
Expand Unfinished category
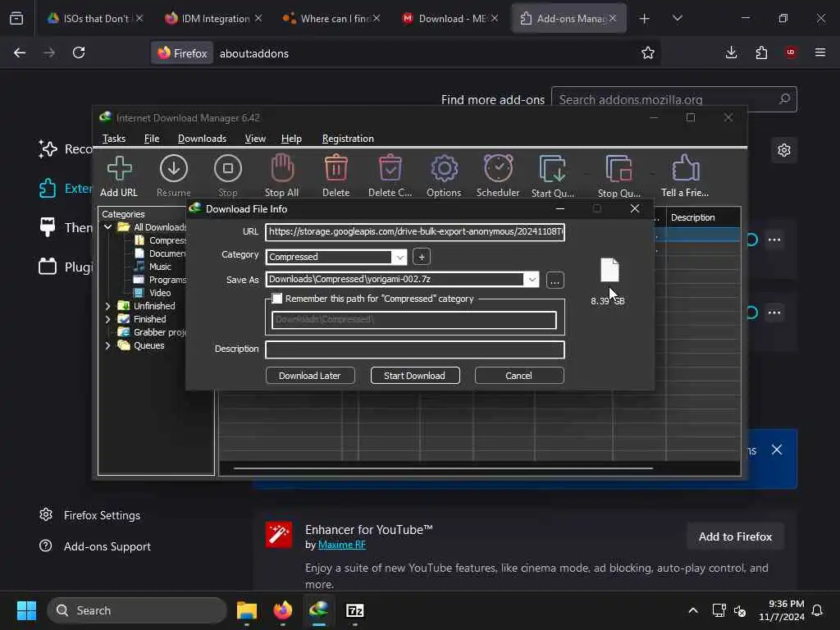[107, 306]
